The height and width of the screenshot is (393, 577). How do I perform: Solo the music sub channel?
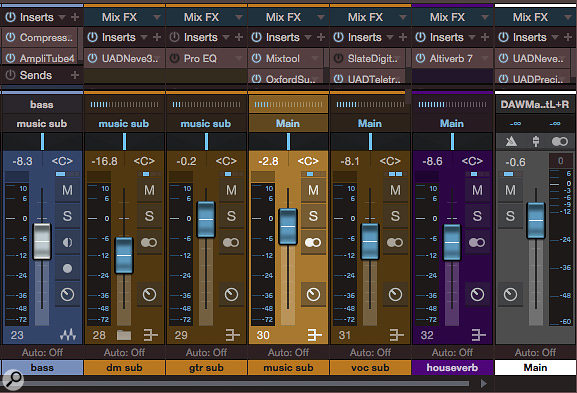(314, 216)
